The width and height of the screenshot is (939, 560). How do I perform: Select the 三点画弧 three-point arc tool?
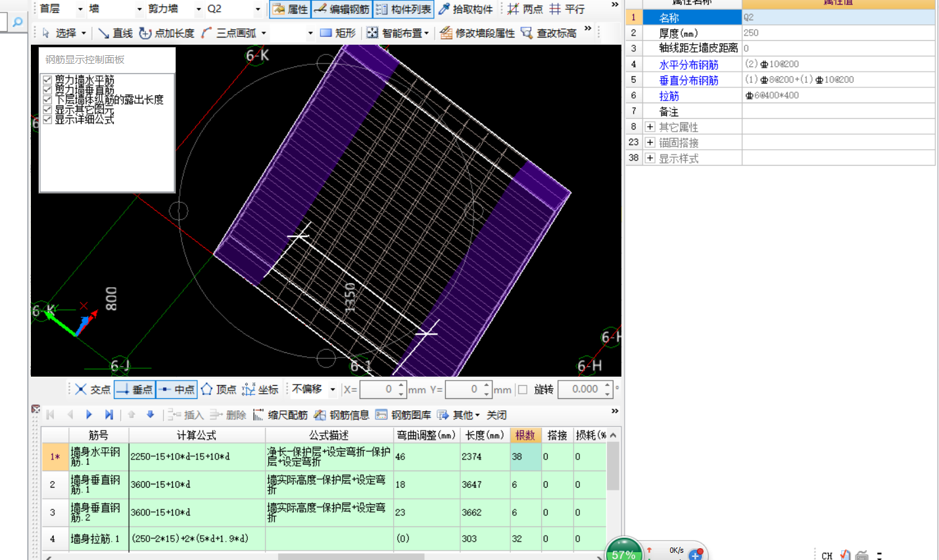pyautogui.click(x=233, y=33)
